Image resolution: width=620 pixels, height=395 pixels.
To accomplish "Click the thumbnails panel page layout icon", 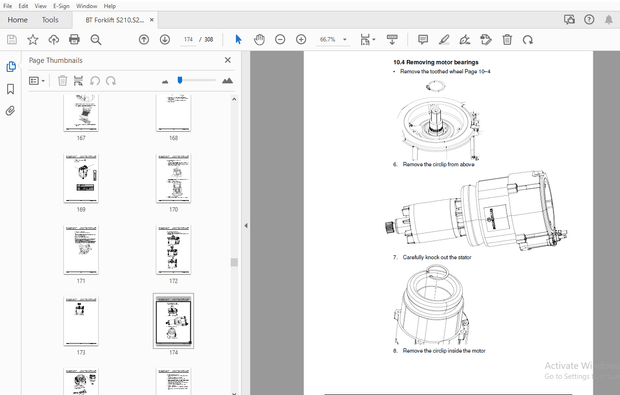I will tap(78, 81).
